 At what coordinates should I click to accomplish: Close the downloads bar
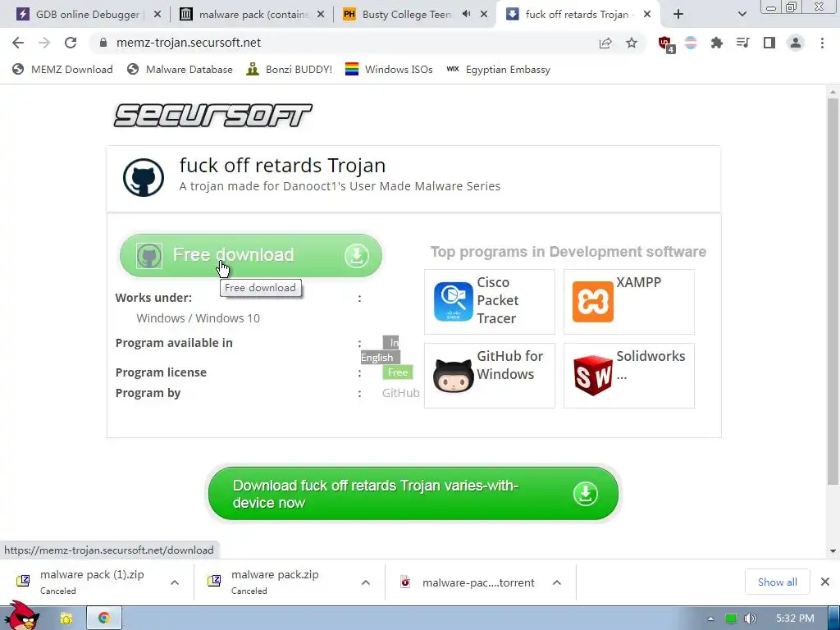point(825,582)
